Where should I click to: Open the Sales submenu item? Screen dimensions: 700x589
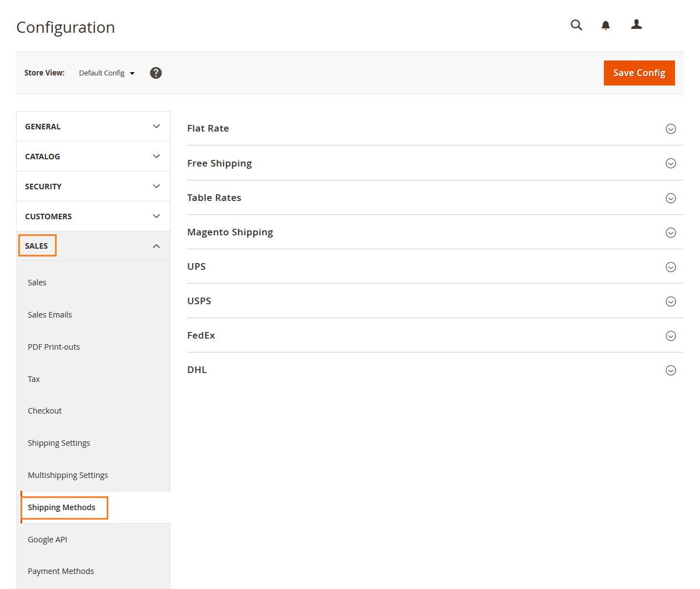pyautogui.click(x=37, y=283)
